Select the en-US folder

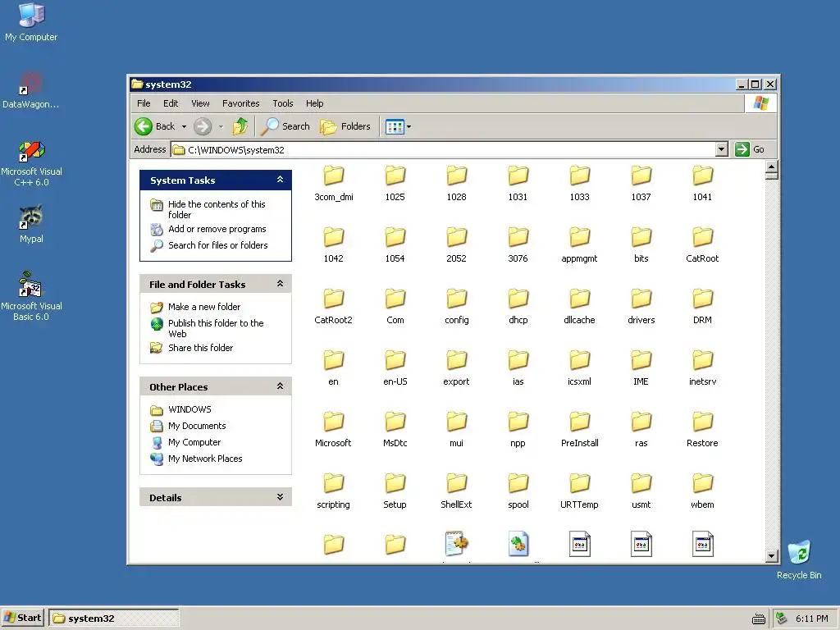[x=395, y=368]
